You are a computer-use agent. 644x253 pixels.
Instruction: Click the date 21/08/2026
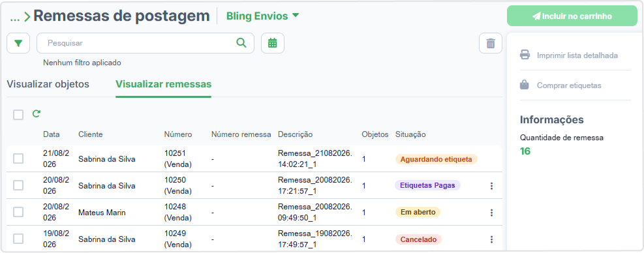pos(56,159)
